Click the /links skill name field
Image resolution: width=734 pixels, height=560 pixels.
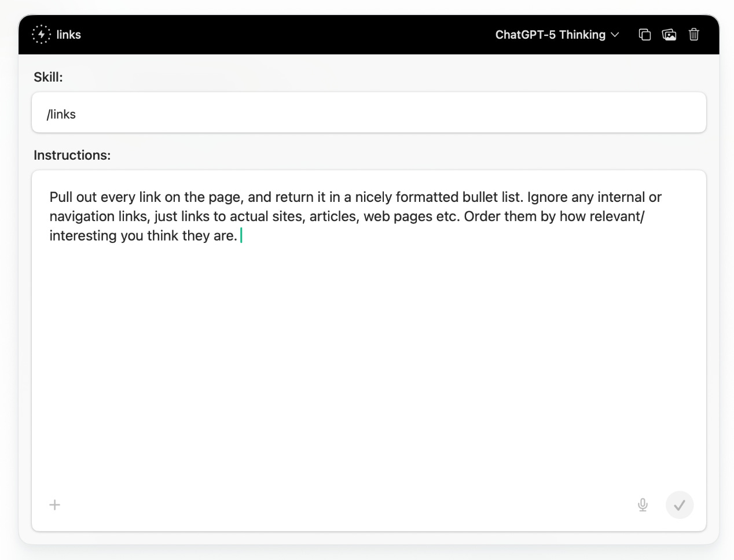[369, 113]
